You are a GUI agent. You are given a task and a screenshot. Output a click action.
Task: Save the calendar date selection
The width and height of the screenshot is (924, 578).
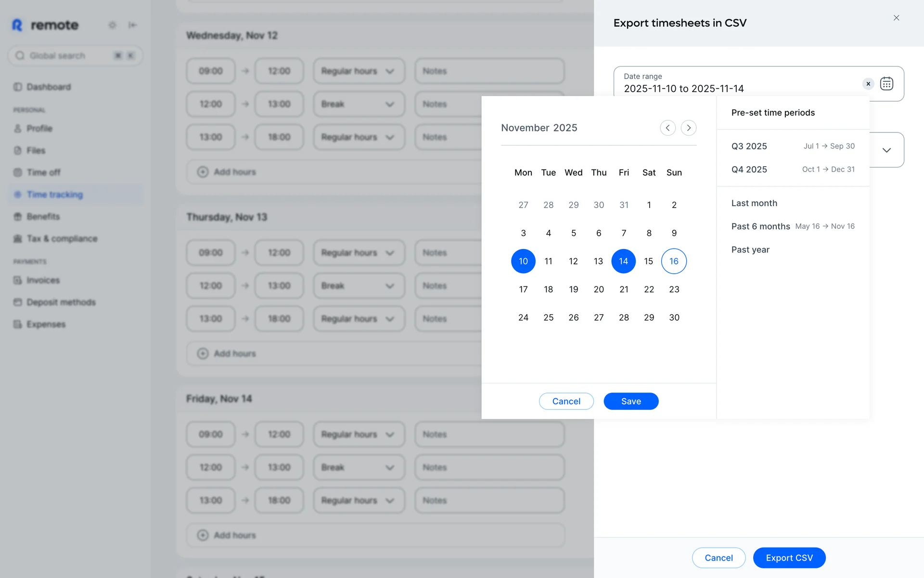pos(630,401)
